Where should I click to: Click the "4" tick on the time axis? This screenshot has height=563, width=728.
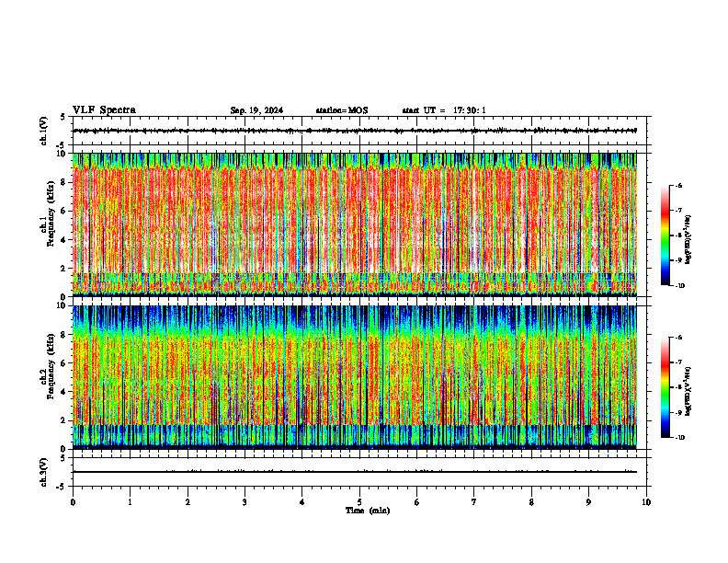[302, 502]
